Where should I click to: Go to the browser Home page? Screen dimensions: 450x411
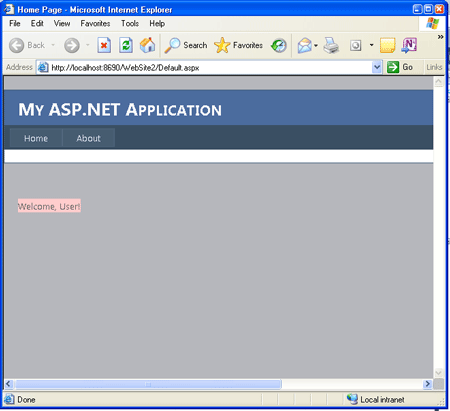147,45
